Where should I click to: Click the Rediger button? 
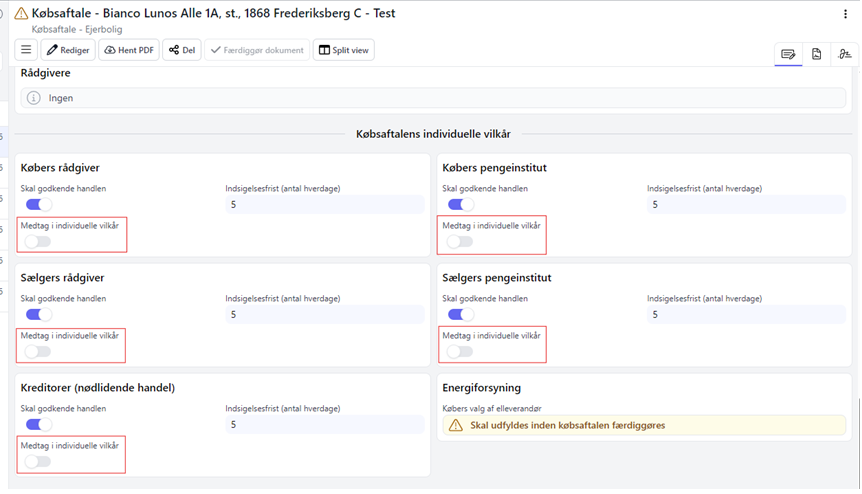pyautogui.click(x=68, y=50)
